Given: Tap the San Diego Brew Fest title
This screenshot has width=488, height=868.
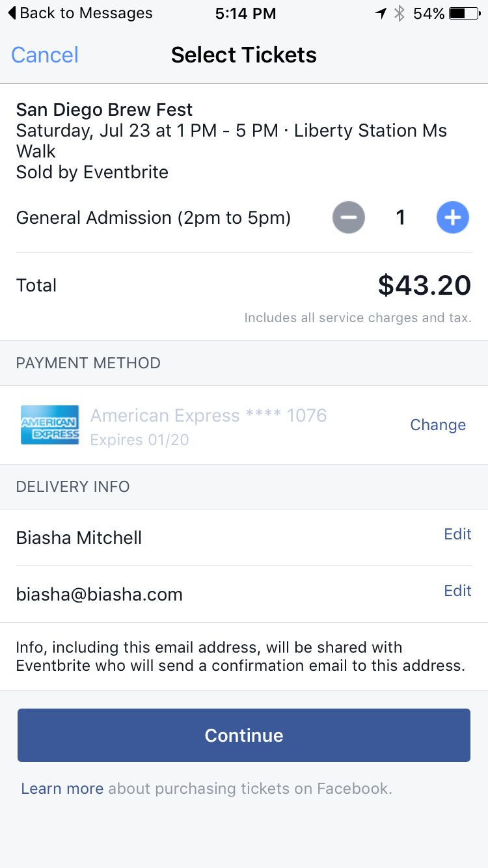Looking at the screenshot, I should [104, 109].
